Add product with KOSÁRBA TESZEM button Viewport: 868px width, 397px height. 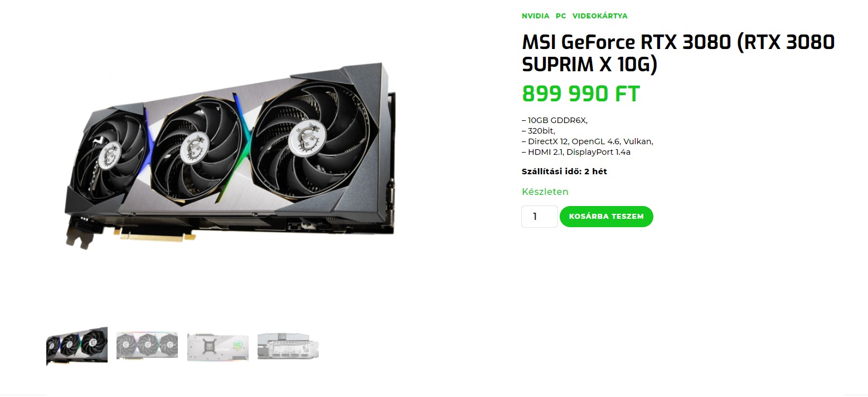(x=606, y=217)
